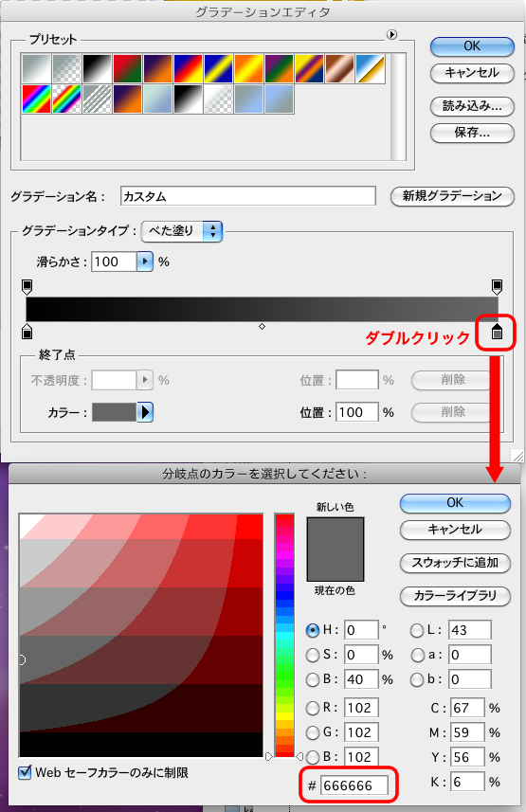Open the preset flyout menu arrow
This screenshot has width=526, height=812.
(x=391, y=35)
